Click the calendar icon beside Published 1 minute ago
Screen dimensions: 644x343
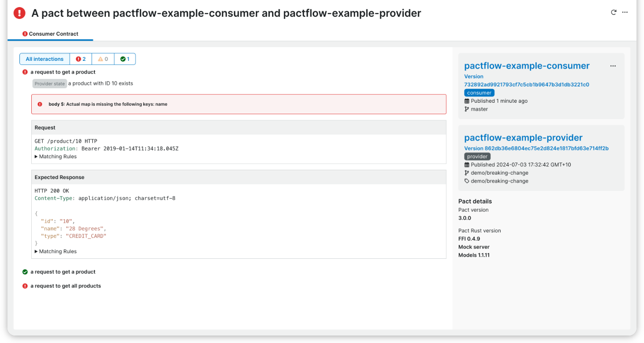pyautogui.click(x=466, y=101)
